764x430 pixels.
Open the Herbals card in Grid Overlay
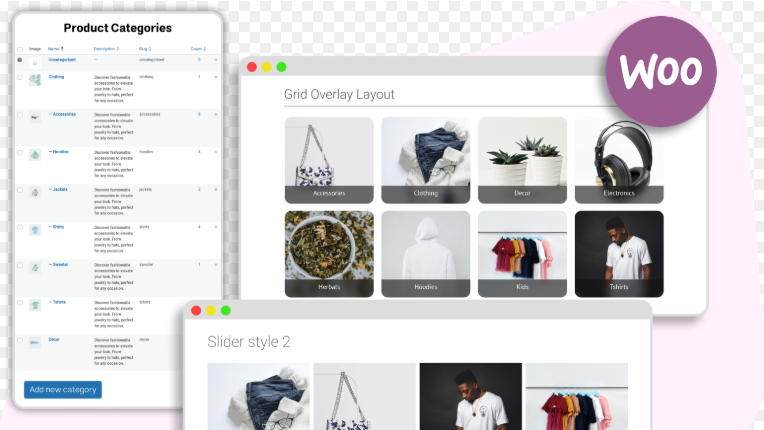[329, 254]
